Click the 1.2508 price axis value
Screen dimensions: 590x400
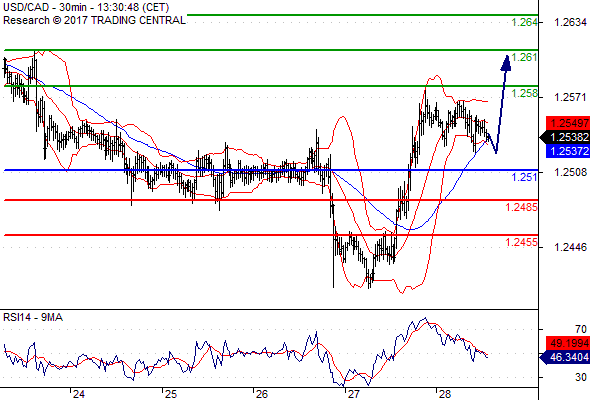point(570,172)
